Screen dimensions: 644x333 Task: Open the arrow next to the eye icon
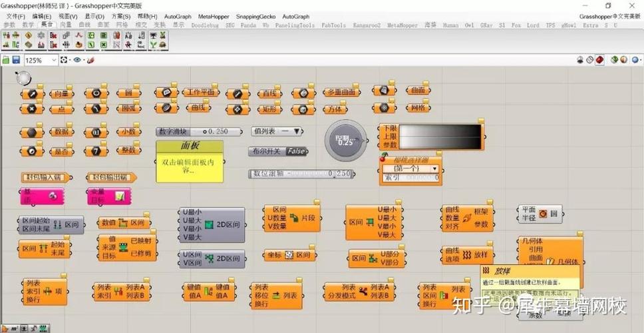pyautogui.click(x=83, y=61)
